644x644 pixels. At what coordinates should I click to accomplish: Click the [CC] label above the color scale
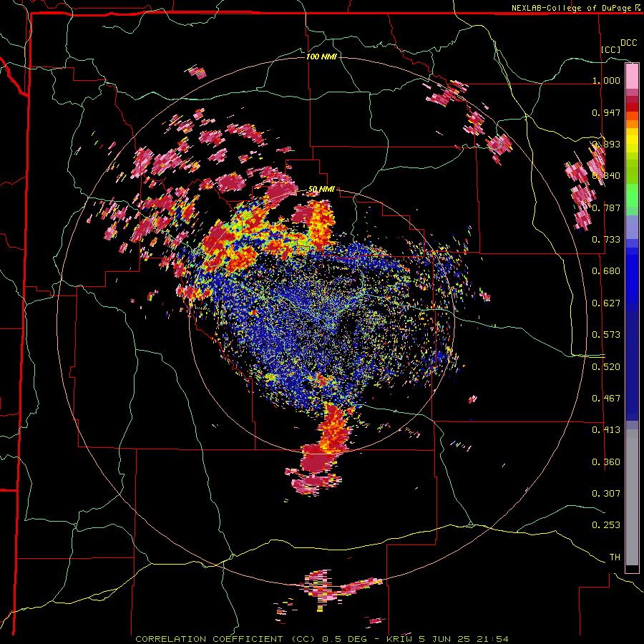point(611,49)
